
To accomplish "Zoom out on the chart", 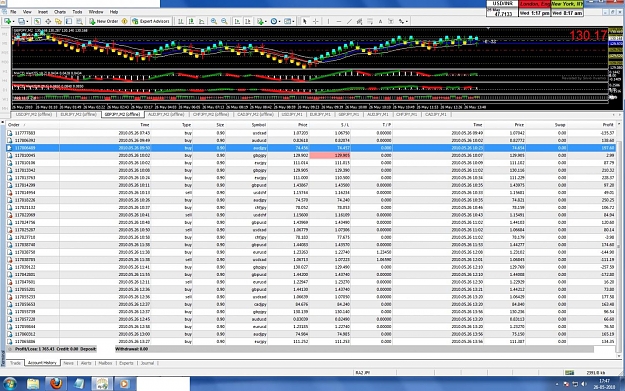I will 224,21.
